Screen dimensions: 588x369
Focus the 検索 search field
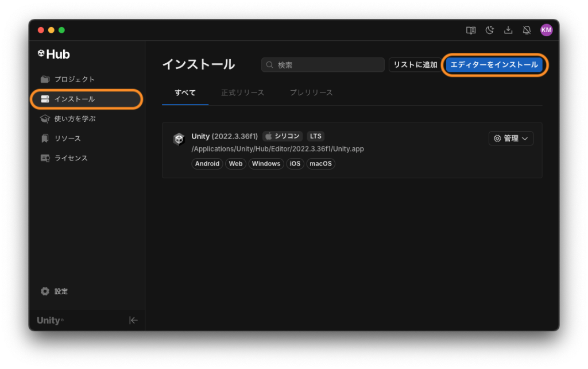coord(323,64)
